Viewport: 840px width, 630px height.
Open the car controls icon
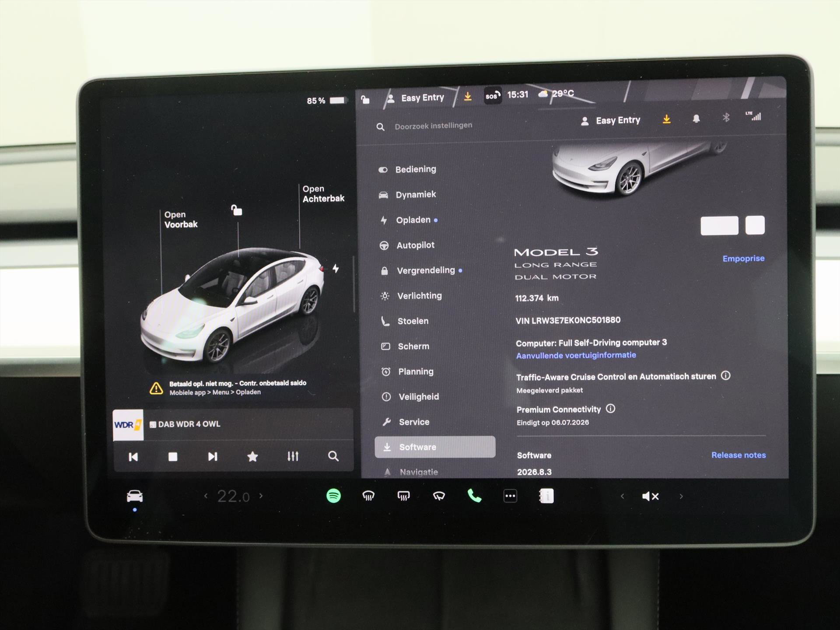pyautogui.click(x=135, y=496)
